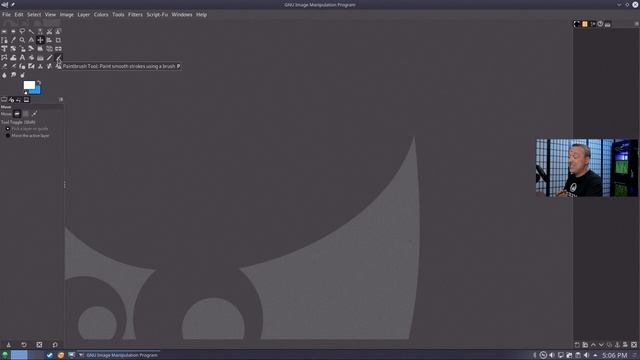The height and width of the screenshot is (360, 640).
Task: Open the white foreground color swatch
Action: pyautogui.click(x=29, y=84)
